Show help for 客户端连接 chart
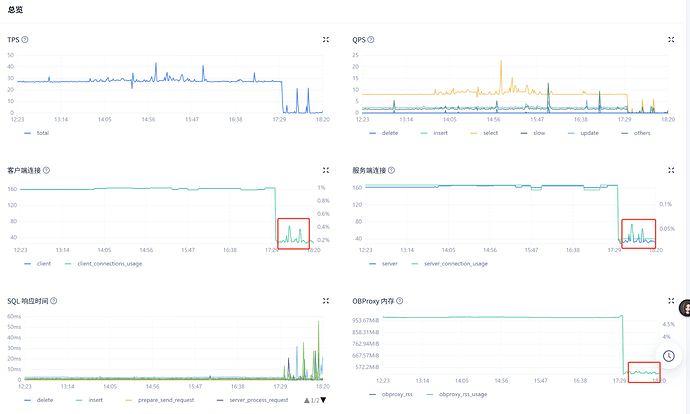 tap(46, 170)
